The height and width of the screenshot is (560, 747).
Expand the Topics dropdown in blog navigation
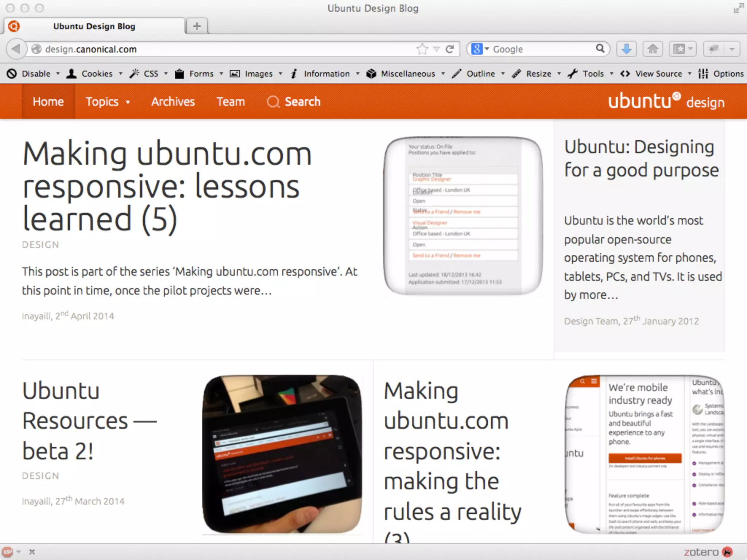pyautogui.click(x=108, y=102)
